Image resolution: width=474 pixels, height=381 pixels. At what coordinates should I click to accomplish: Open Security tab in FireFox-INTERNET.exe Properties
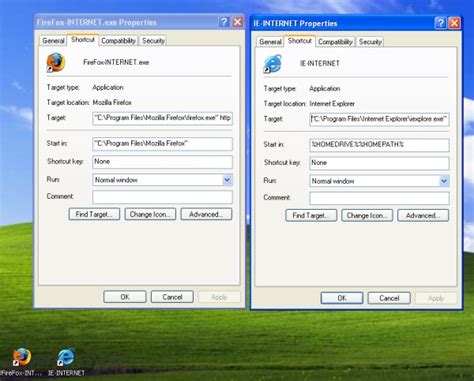point(153,41)
